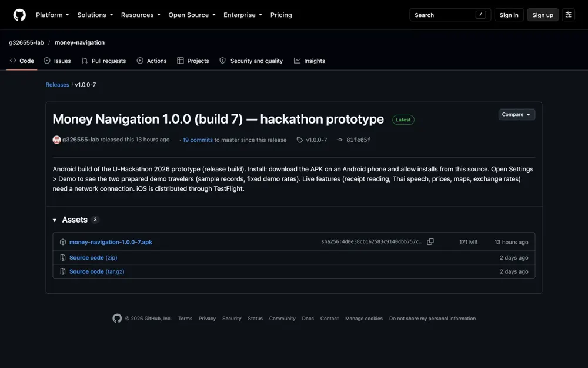Expand the Open Source menu
This screenshot has width=588, height=368.
click(192, 15)
